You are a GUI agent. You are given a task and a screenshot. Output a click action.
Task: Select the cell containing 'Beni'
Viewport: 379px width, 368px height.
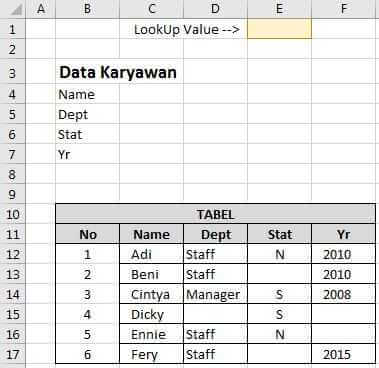(x=151, y=274)
